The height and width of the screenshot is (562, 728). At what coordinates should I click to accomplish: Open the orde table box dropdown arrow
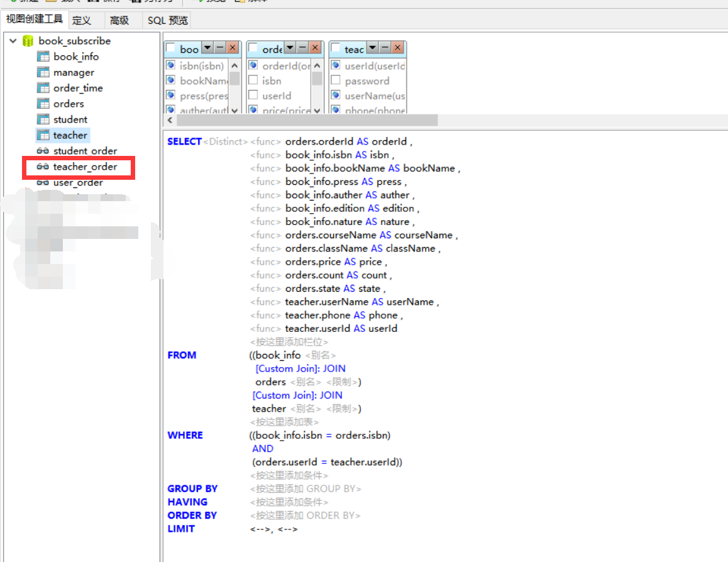click(290, 47)
